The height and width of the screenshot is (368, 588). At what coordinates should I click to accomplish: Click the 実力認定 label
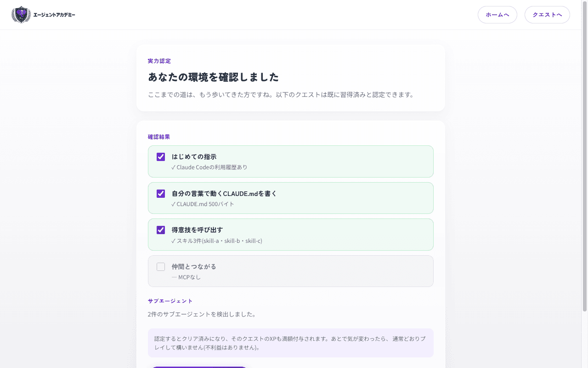[x=159, y=61]
